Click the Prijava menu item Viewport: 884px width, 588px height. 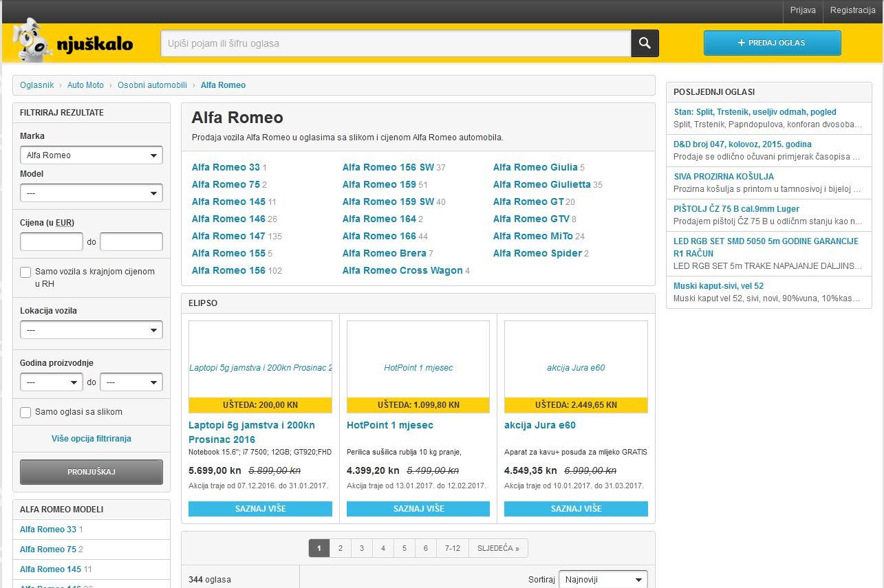pyautogui.click(x=803, y=10)
